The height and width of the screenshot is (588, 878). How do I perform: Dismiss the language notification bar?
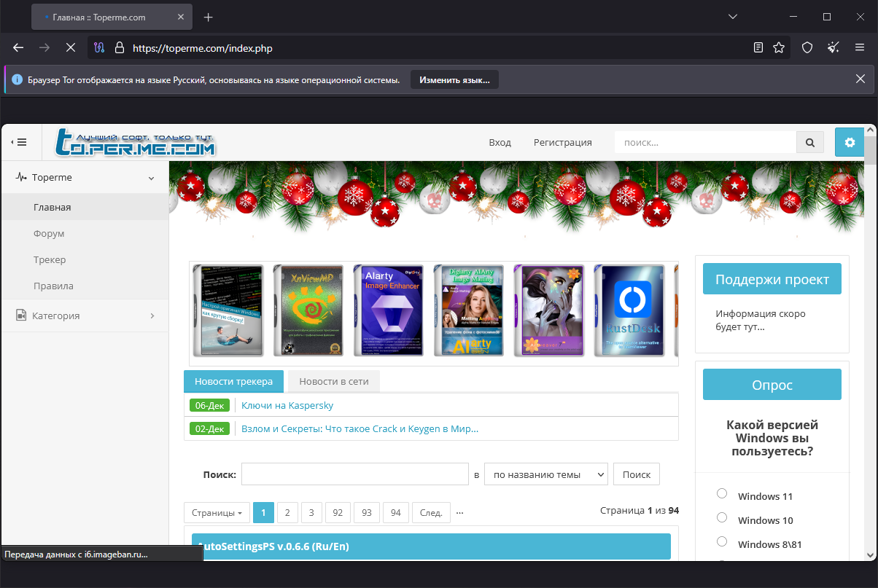860,79
